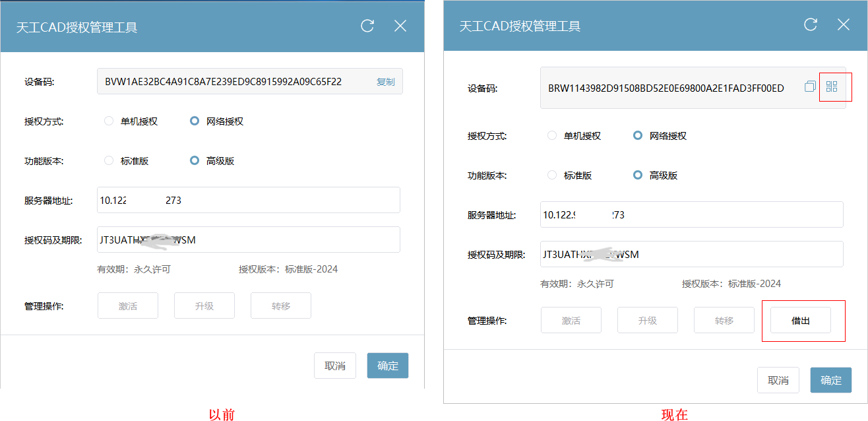Select 网络授权 radio in the 现在 dialog
The image size is (868, 421).
[x=638, y=135]
